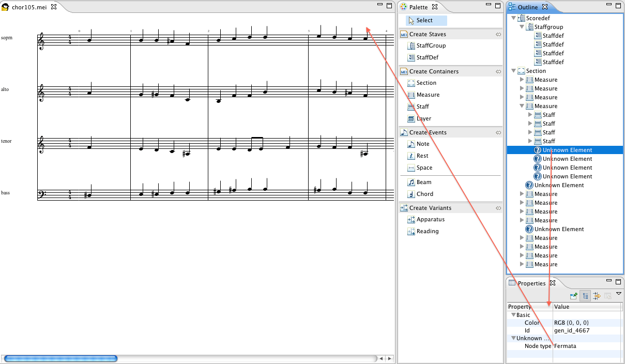Toggle Show Categories in Properties toolbar
Image resolution: width=625 pixels, height=364 pixels.
pos(585,296)
